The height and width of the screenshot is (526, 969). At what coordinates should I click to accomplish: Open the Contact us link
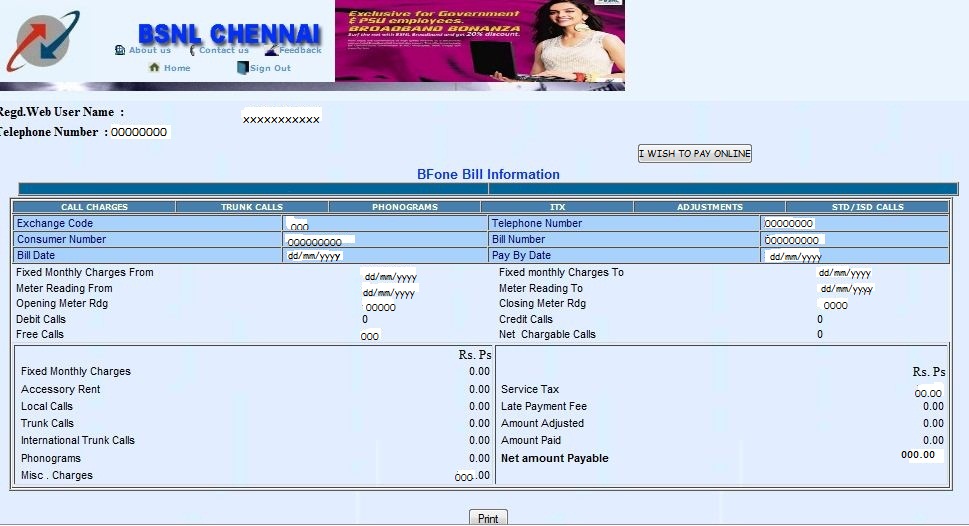coord(224,50)
